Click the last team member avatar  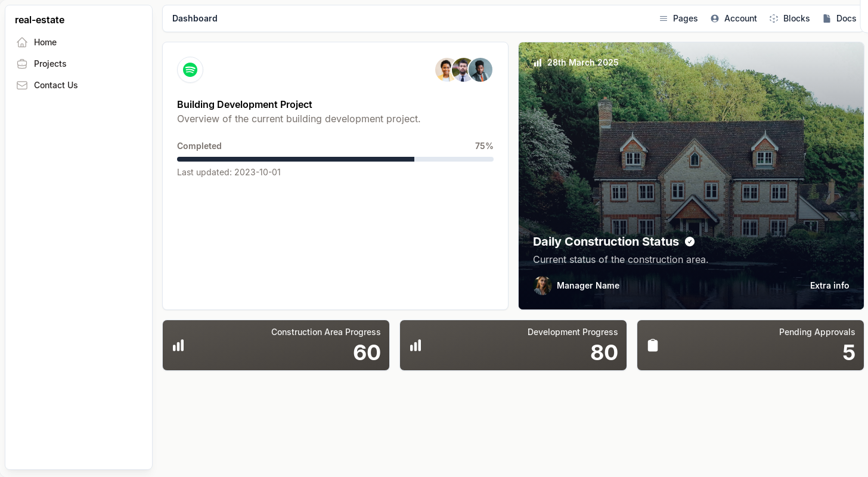tap(481, 70)
